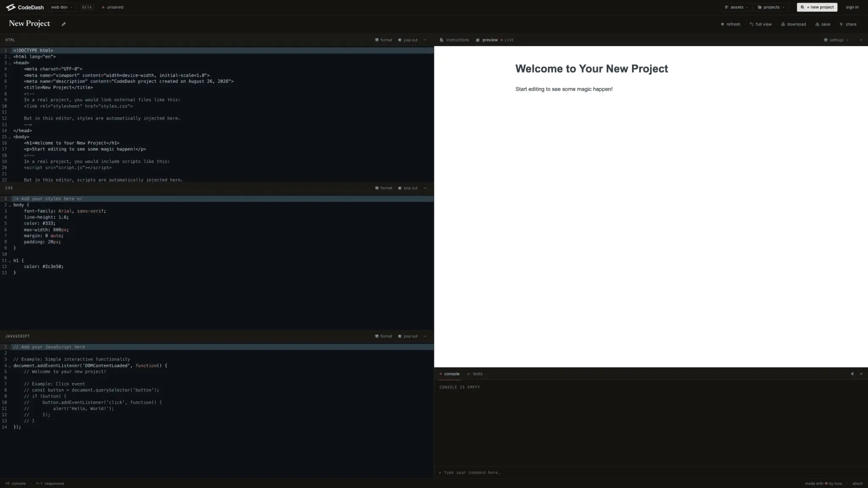This screenshot has height=488, width=868.
Task: Format the JavaScript code
Action: click(x=384, y=336)
